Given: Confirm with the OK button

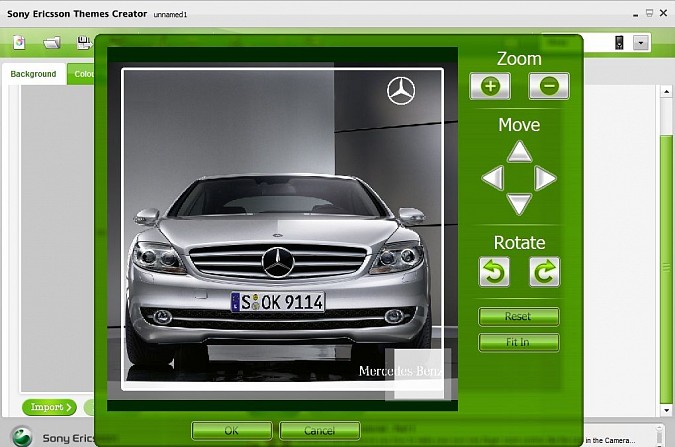Looking at the screenshot, I should point(232,431).
